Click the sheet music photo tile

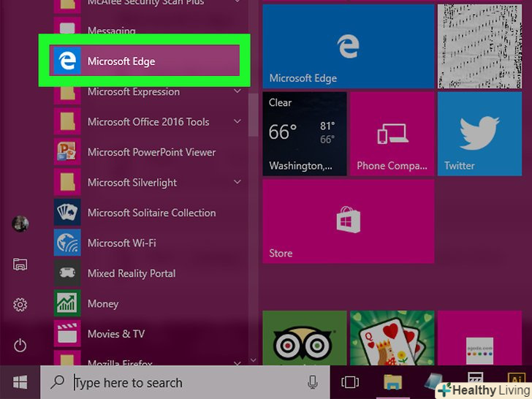479,46
